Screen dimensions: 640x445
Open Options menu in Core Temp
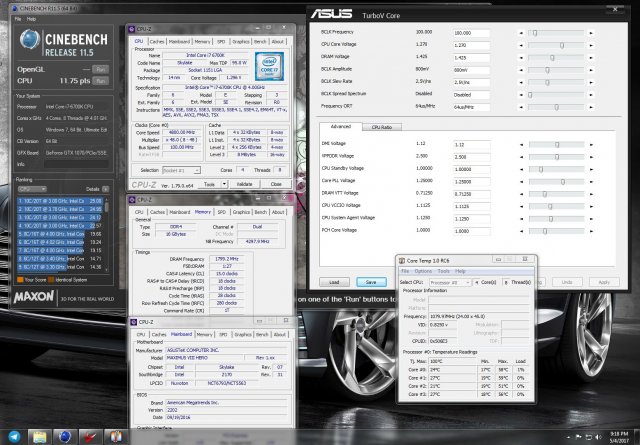click(x=424, y=271)
